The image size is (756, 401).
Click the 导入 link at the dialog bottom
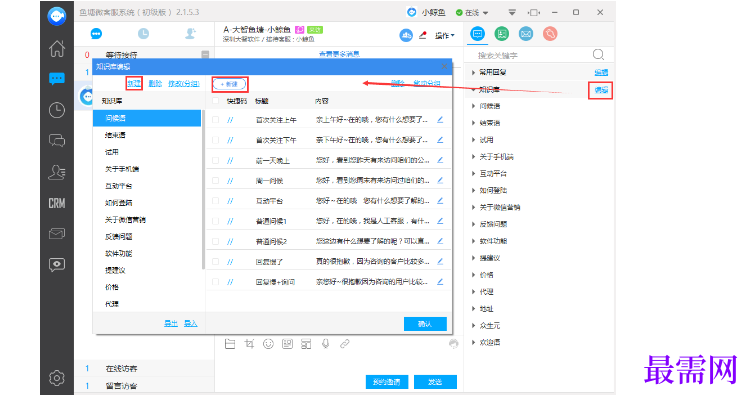190,323
